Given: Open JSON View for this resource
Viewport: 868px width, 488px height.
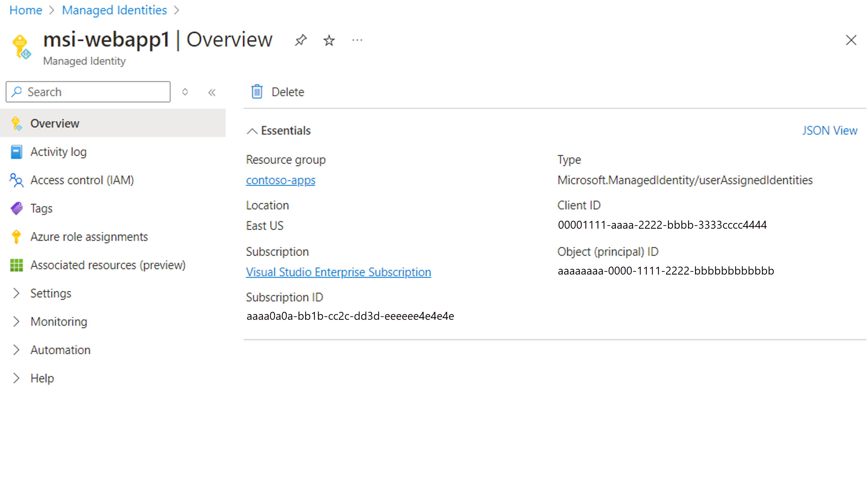Looking at the screenshot, I should pyautogui.click(x=830, y=131).
